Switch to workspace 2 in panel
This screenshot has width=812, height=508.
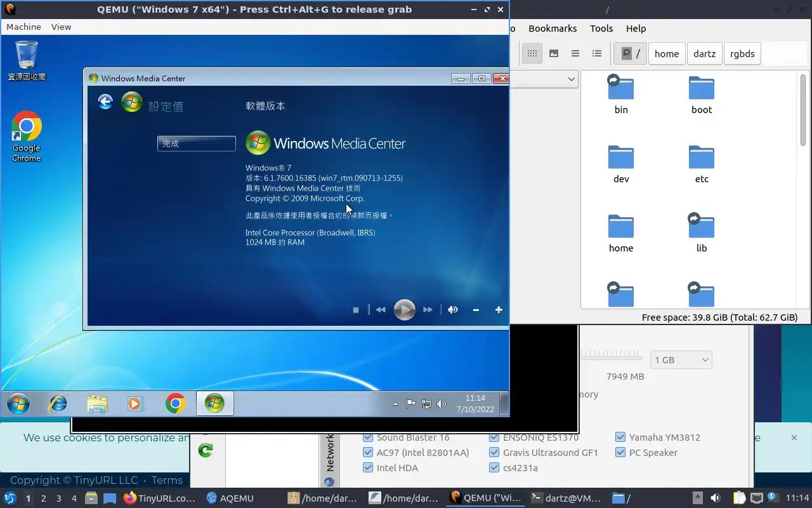43,498
